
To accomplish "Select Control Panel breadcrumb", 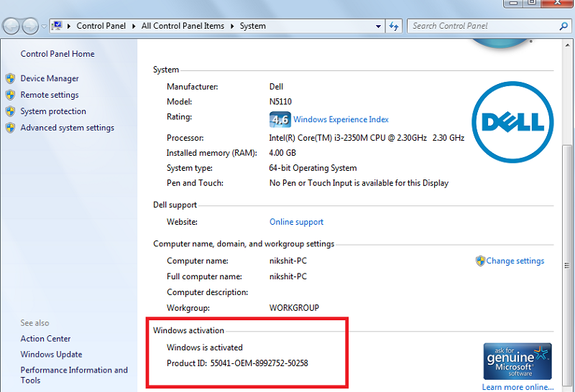I will 101,26.
